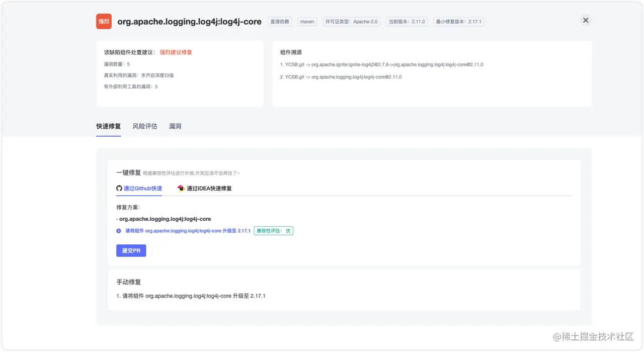Click the 一键修复 heading
Image resolution: width=644 pixels, height=352 pixels.
coord(128,172)
